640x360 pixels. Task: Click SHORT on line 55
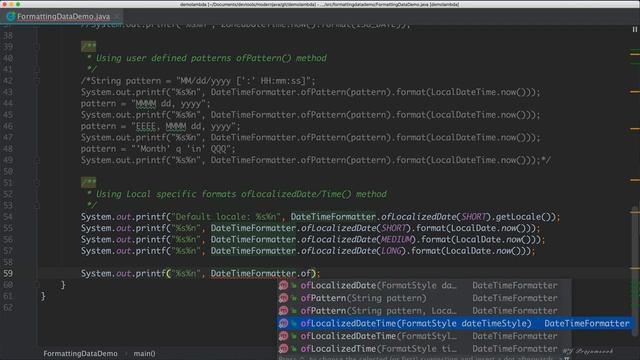393,228
